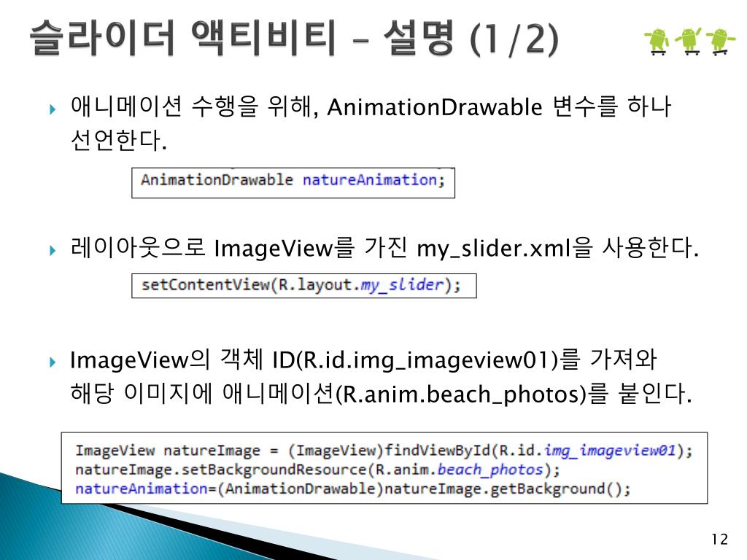This screenshot has width=747, height=560.
Task: Click the sentence mentioning my_slider.xml을 사용한다
Action: 384,248
